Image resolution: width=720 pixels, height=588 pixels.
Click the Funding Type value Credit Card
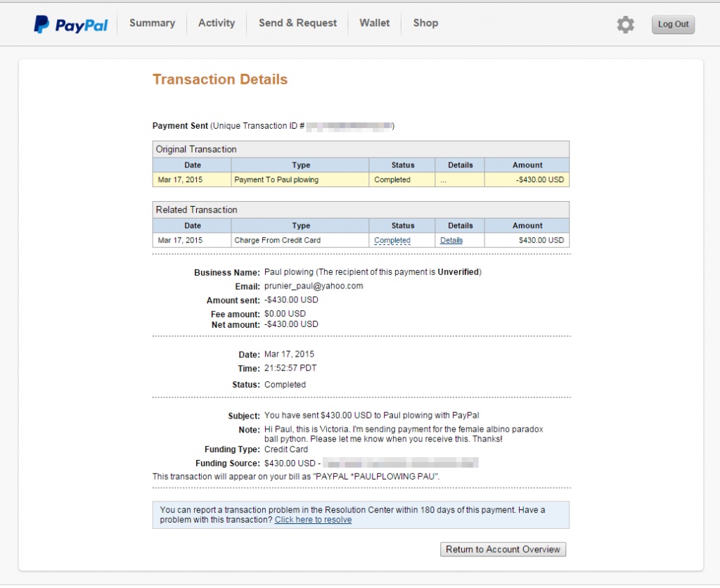pos(286,449)
